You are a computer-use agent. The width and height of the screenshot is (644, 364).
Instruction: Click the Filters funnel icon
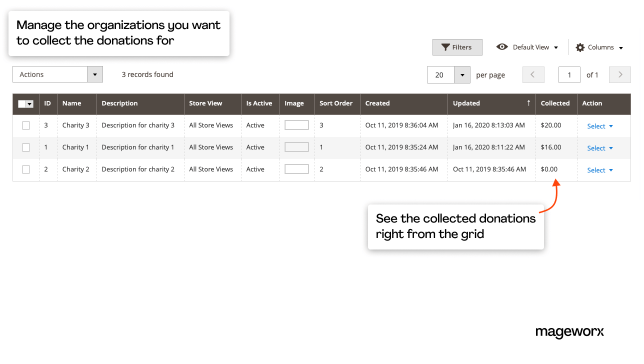[445, 47]
